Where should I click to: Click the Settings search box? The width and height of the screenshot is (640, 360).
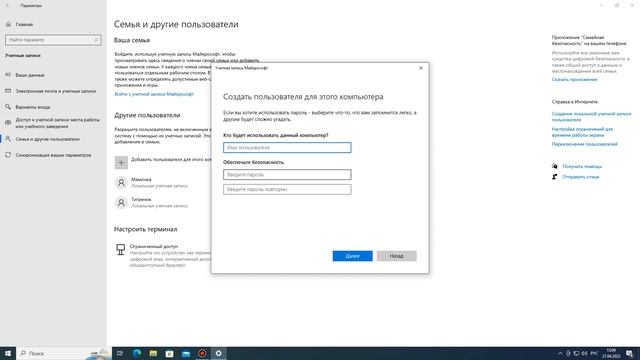tap(53, 40)
